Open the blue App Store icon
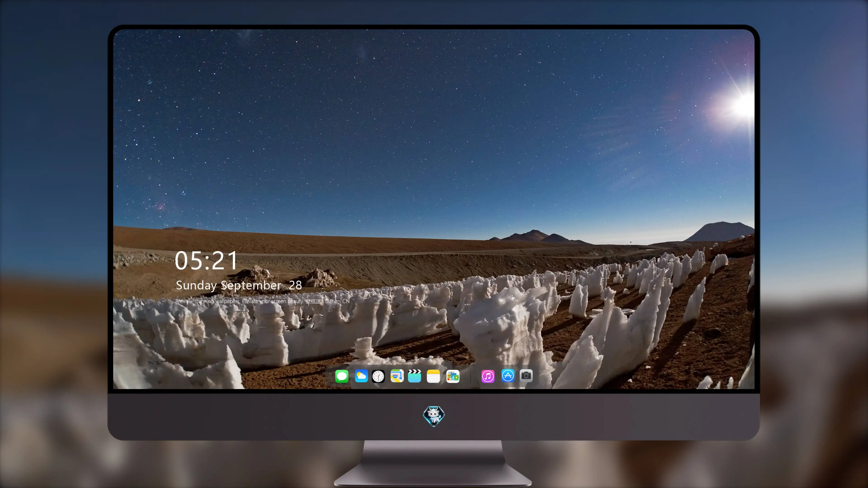Viewport: 868px width, 488px height. 508,375
